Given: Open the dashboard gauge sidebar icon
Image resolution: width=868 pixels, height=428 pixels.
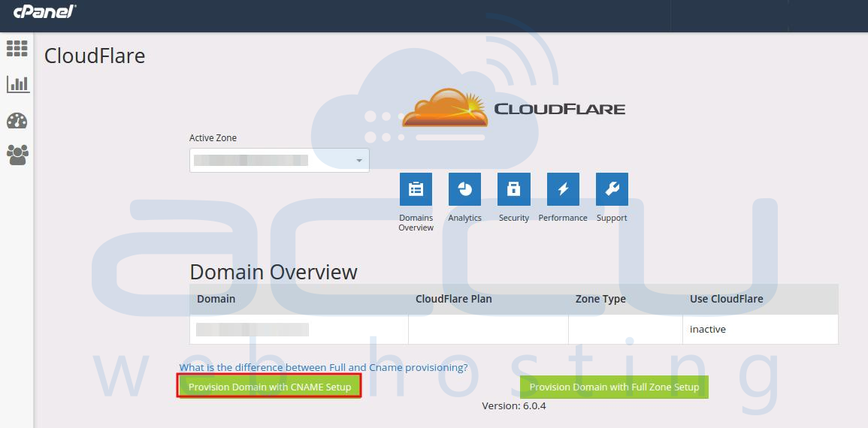Looking at the screenshot, I should (x=17, y=121).
